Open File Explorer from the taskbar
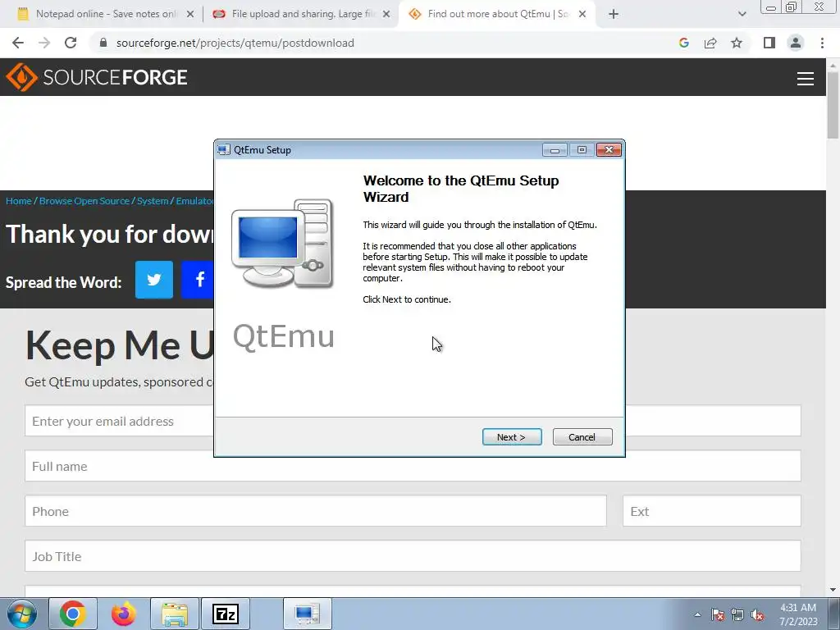 point(175,614)
